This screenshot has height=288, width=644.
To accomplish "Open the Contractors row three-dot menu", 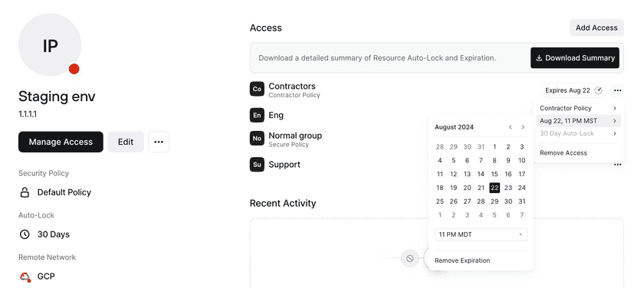I will click(617, 90).
